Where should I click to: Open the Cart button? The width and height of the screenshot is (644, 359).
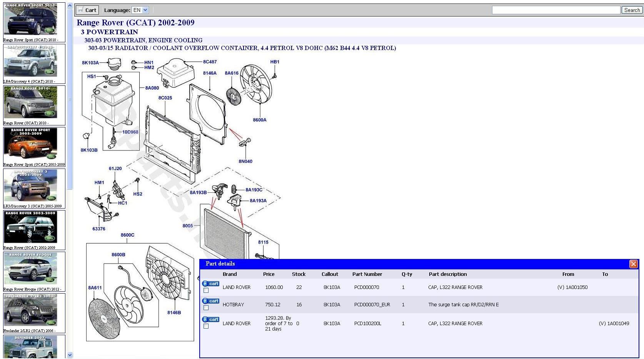[87, 10]
